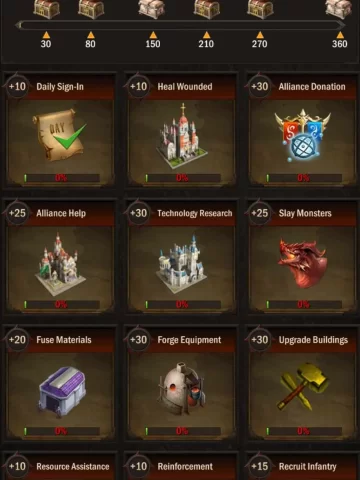This screenshot has width=360, height=480.
Task: Click the 210 points milestone marker
Action: [x=206, y=40]
